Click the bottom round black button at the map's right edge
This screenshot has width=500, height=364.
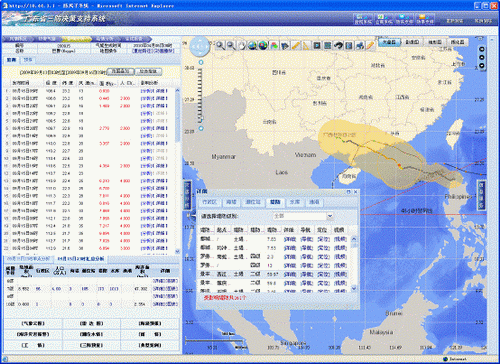click(482, 65)
